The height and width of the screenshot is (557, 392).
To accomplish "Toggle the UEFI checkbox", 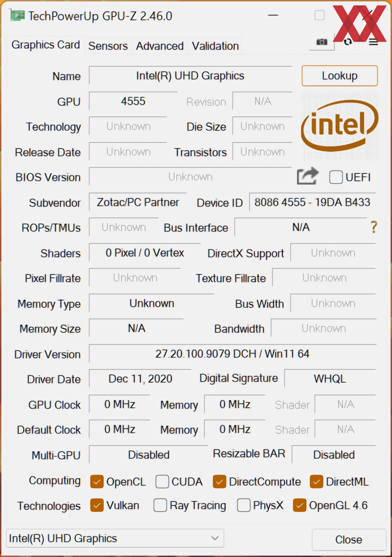I will click(x=336, y=177).
